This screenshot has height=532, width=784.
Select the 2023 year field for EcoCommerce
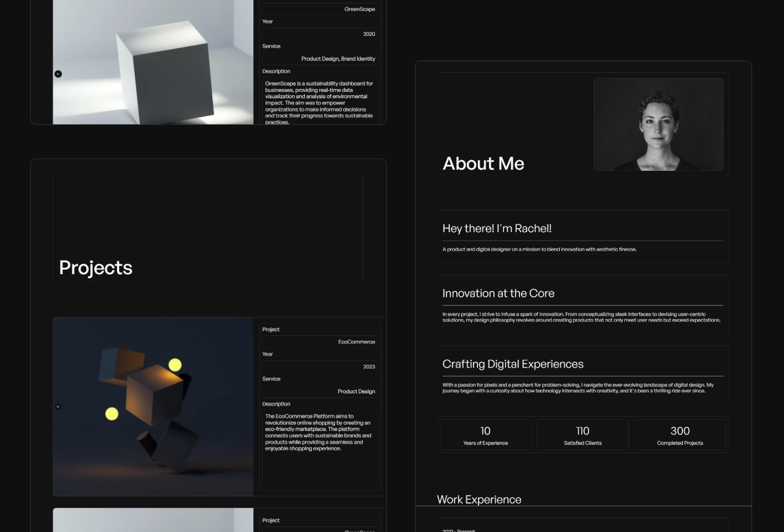point(319,366)
